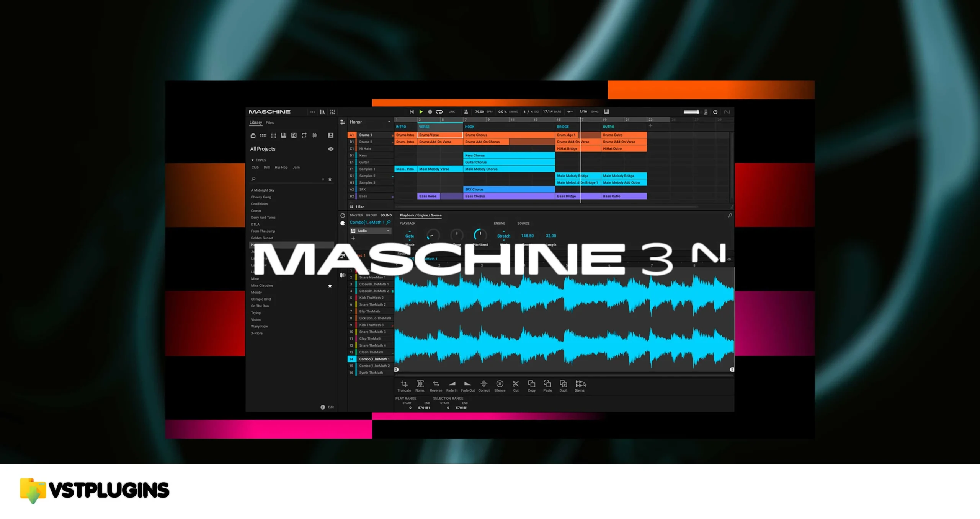This screenshot has height=519, width=980.
Task: Click the Edit button in browser footer
Action: tap(331, 407)
